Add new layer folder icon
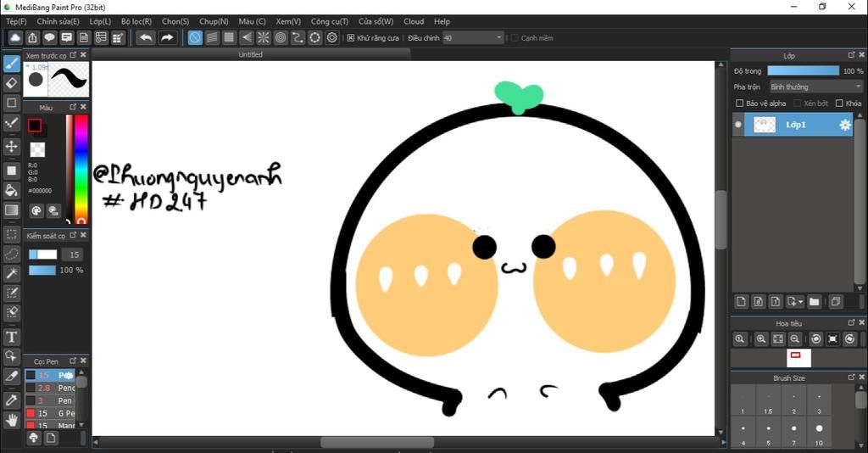 [814, 301]
